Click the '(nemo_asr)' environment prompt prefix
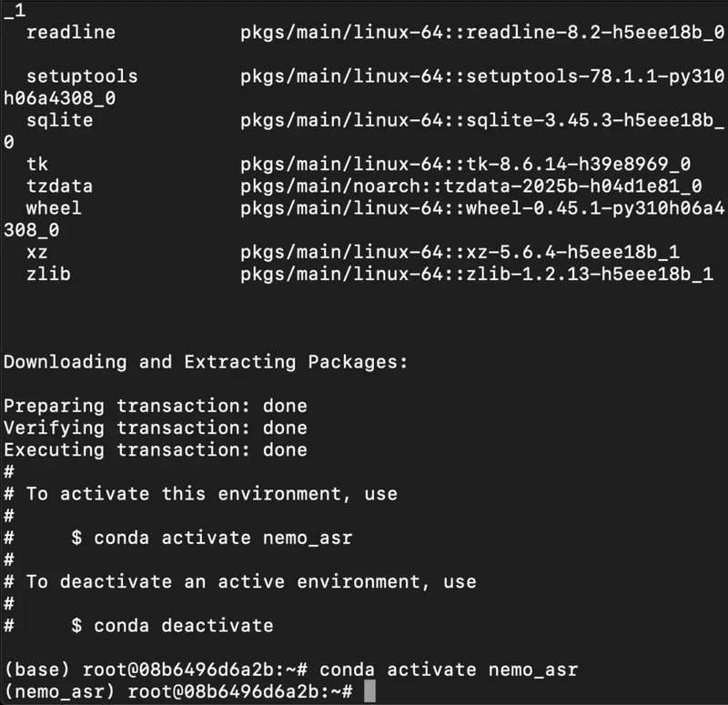 (59, 691)
